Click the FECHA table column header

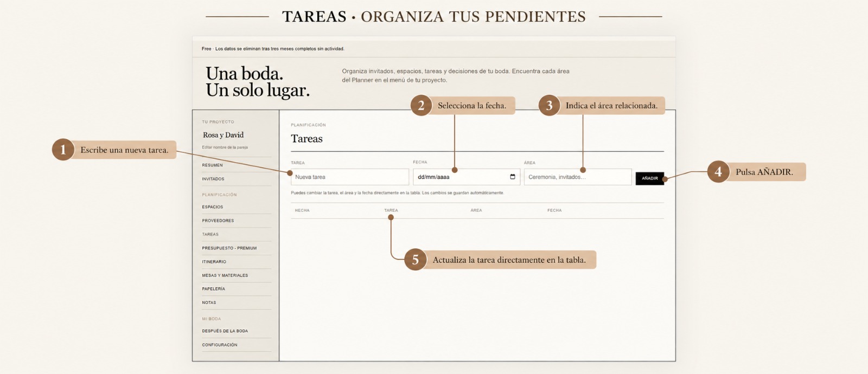pyautogui.click(x=554, y=210)
